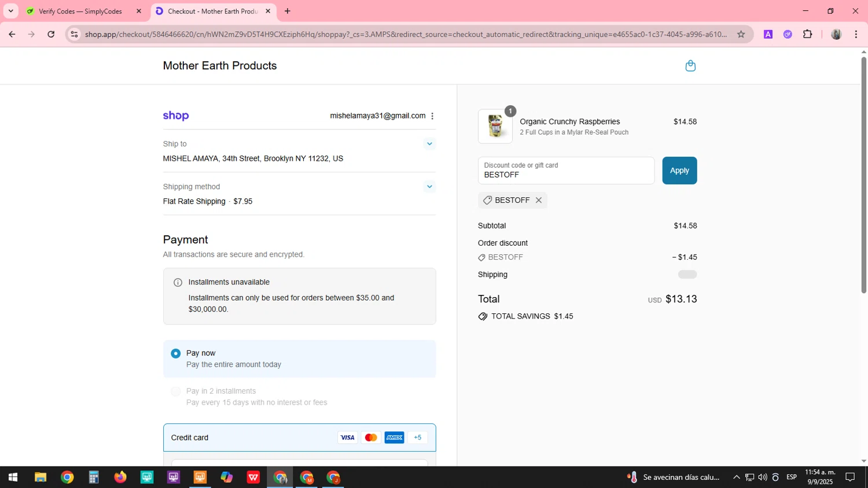Click the Flat Rate Shipping $7.95 text
Viewport: 868px width, 488px height.
[208, 201]
